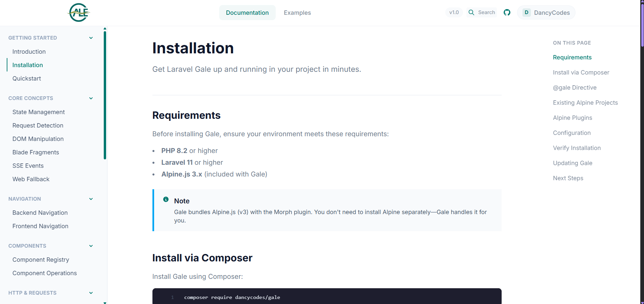The height and width of the screenshot is (304, 644).
Task: Click the NAVIGATION section label
Action: pos(25,199)
